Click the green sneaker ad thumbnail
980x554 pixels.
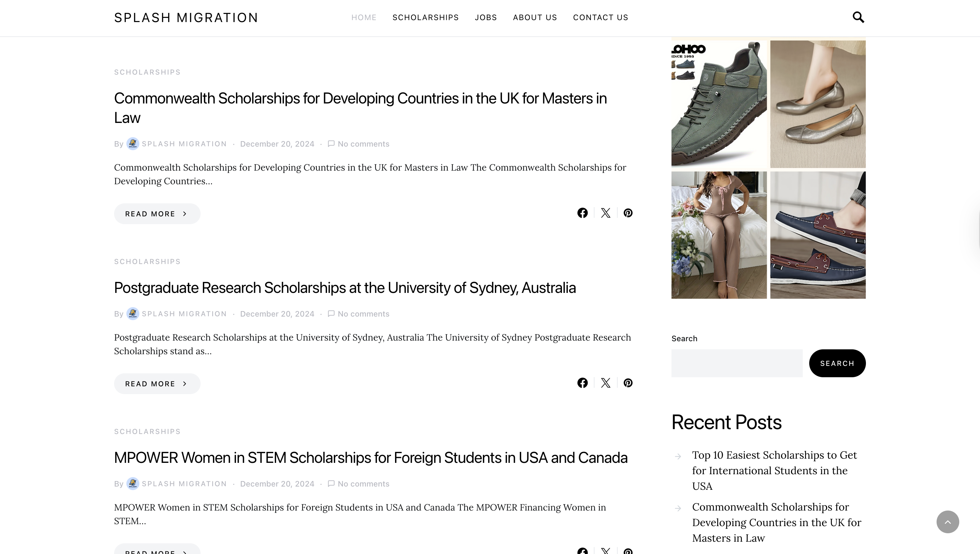[x=719, y=104]
